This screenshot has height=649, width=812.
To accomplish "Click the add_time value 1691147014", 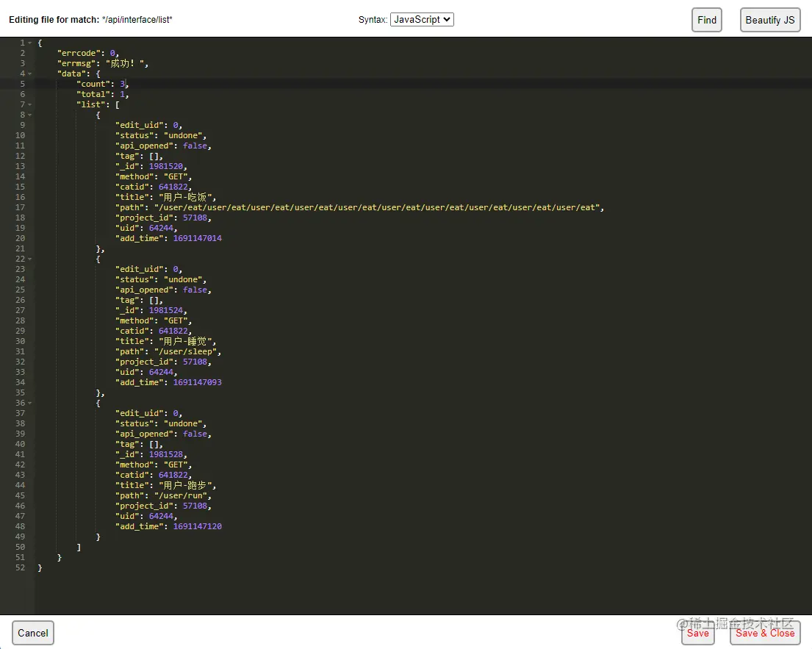I will pyautogui.click(x=197, y=238).
